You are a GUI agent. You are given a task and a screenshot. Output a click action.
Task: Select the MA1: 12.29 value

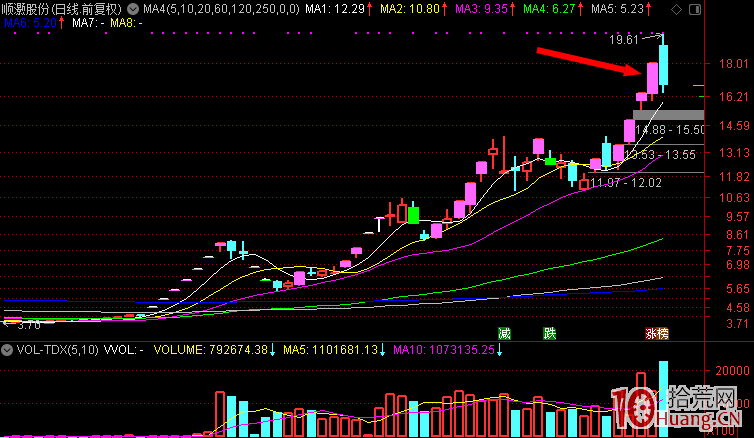335,9
